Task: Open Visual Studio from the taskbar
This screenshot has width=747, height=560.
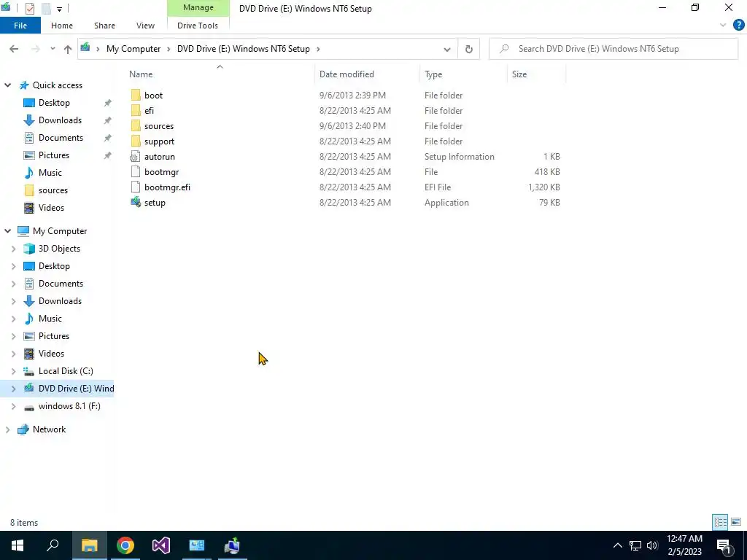Action: (x=161, y=545)
